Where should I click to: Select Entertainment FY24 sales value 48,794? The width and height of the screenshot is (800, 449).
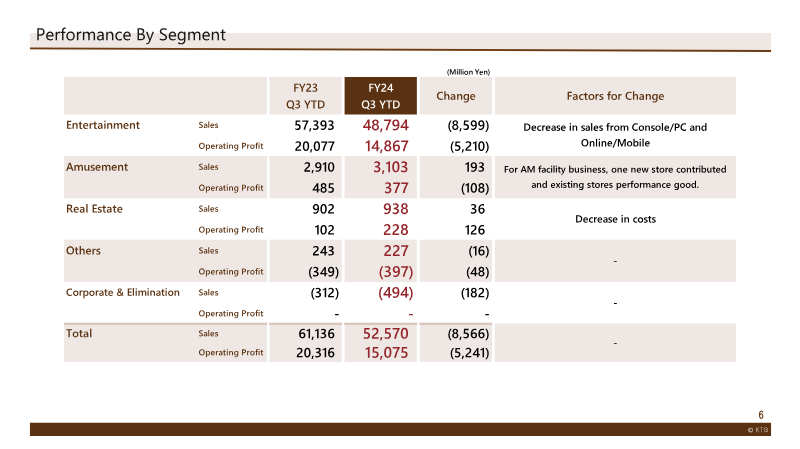click(386, 125)
